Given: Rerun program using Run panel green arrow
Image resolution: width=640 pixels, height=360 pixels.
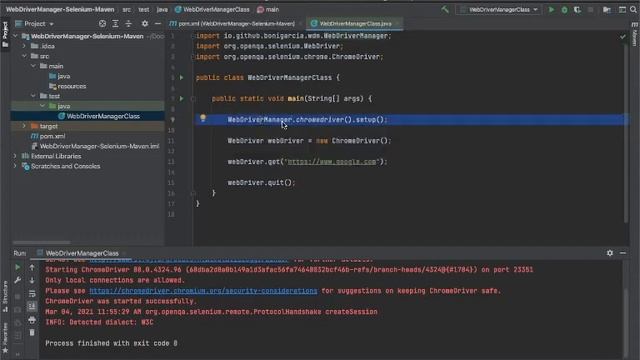Looking at the screenshot, I should [18, 267].
